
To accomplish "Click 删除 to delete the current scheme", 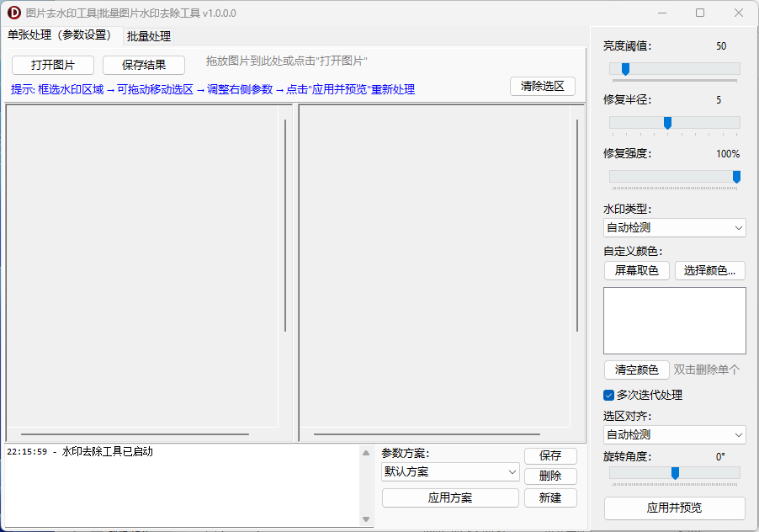I will (550, 476).
